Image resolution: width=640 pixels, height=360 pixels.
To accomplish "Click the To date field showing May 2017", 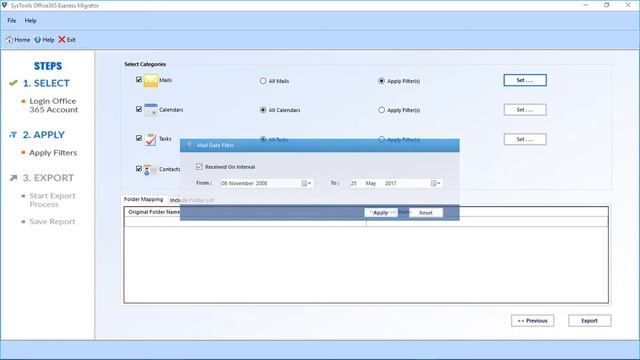I will point(396,183).
